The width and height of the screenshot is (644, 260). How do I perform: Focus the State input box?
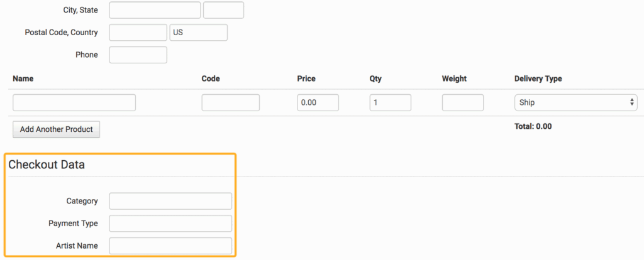coord(223,10)
